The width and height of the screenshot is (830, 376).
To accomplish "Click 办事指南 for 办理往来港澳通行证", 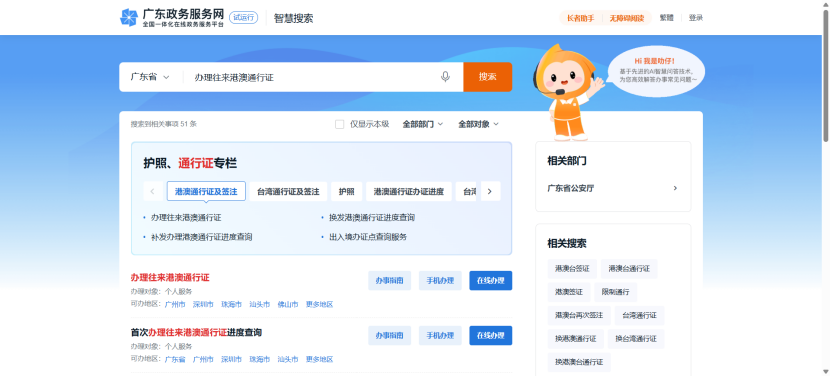I will click(390, 281).
